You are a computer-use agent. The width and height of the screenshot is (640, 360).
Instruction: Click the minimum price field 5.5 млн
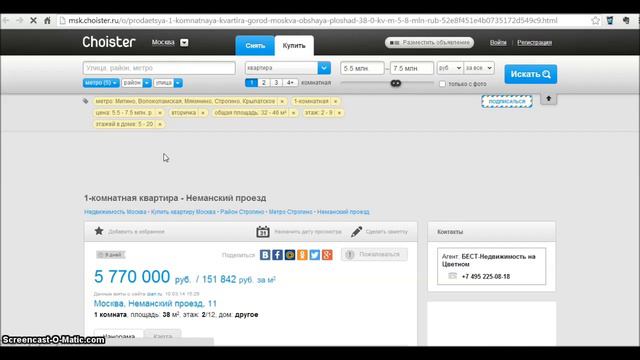click(x=362, y=68)
